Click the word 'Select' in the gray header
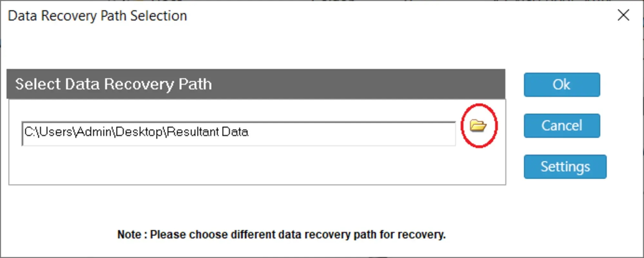Viewport: 644px width, 258px height. click(38, 84)
